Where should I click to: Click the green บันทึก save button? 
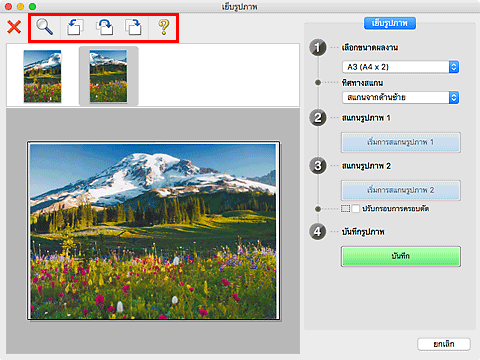[x=401, y=256]
